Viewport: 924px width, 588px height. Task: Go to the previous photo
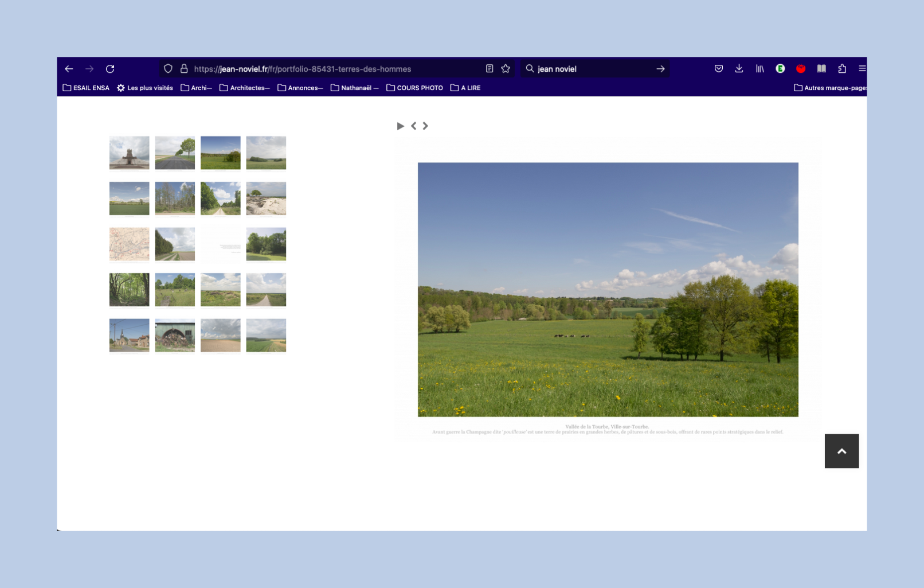[413, 126]
